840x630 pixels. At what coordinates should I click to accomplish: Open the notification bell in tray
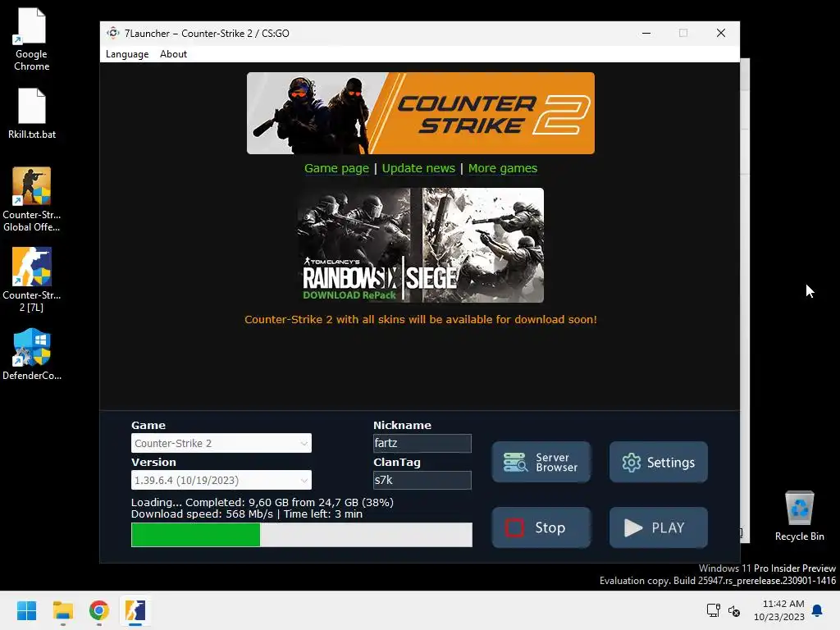(817, 610)
